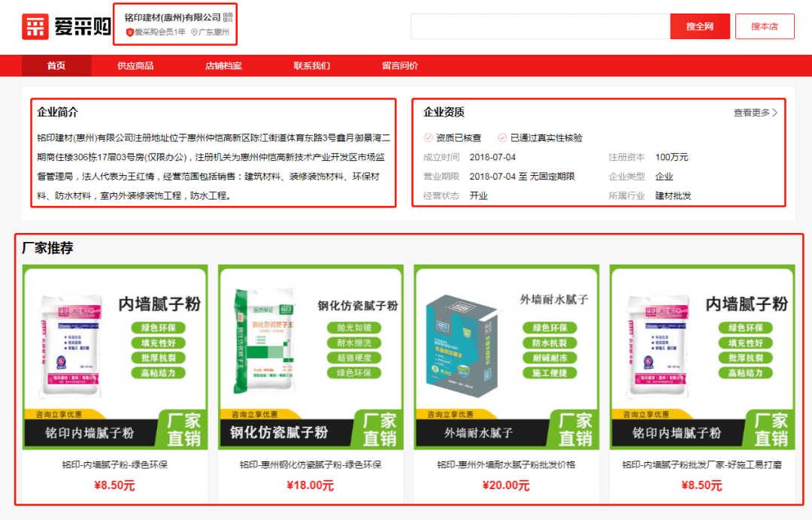Click 2018-07-04 至 无固定期限 text
Screen dimensions: 812x520
(x=522, y=177)
